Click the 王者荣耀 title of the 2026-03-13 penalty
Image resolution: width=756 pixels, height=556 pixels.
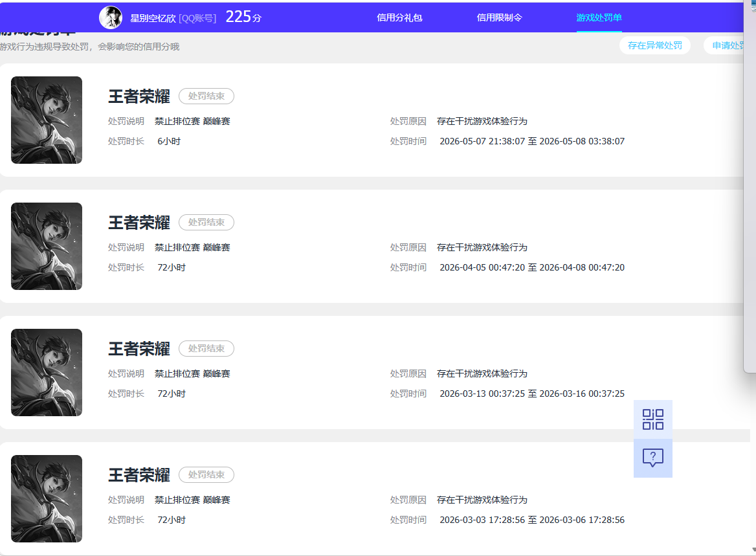coord(139,349)
